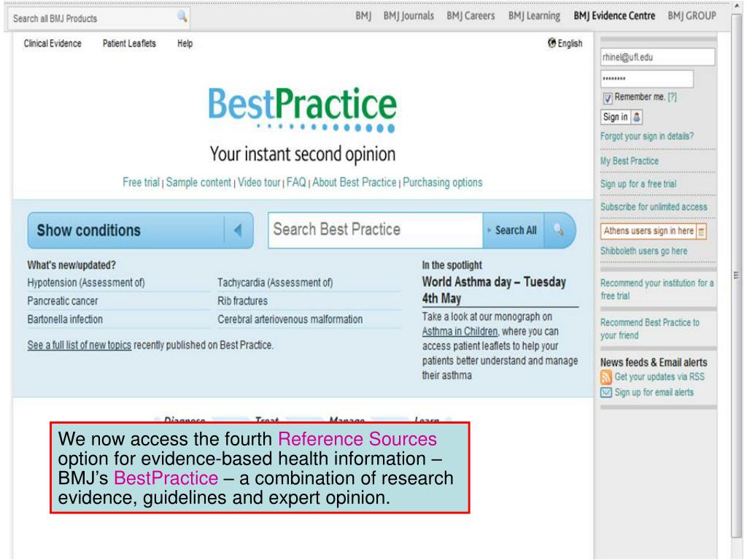Open About Best Practice link
The image size is (747, 560).
coord(354,182)
